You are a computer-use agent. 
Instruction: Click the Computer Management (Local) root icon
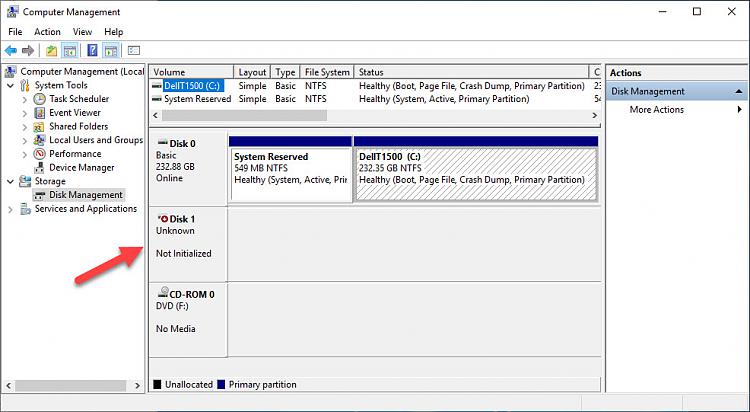point(11,72)
